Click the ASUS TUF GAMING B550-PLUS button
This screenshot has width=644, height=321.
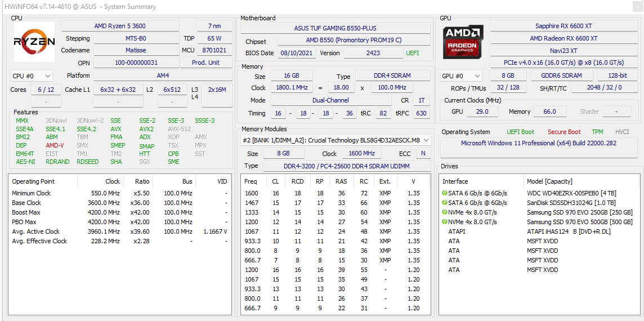335,28
